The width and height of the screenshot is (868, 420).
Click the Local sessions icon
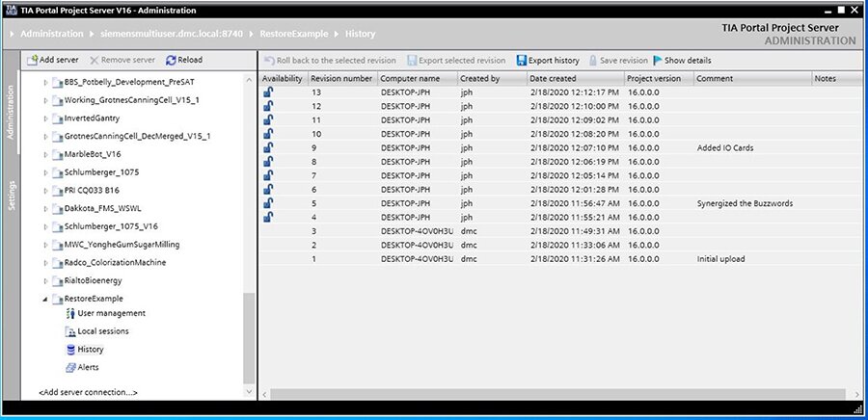click(x=70, y=331)
